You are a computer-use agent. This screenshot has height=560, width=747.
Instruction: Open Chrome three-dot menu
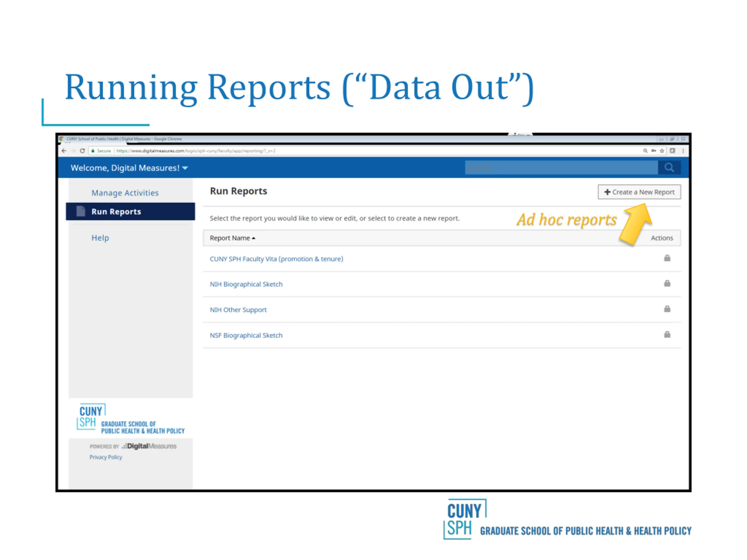click(683, 151)
